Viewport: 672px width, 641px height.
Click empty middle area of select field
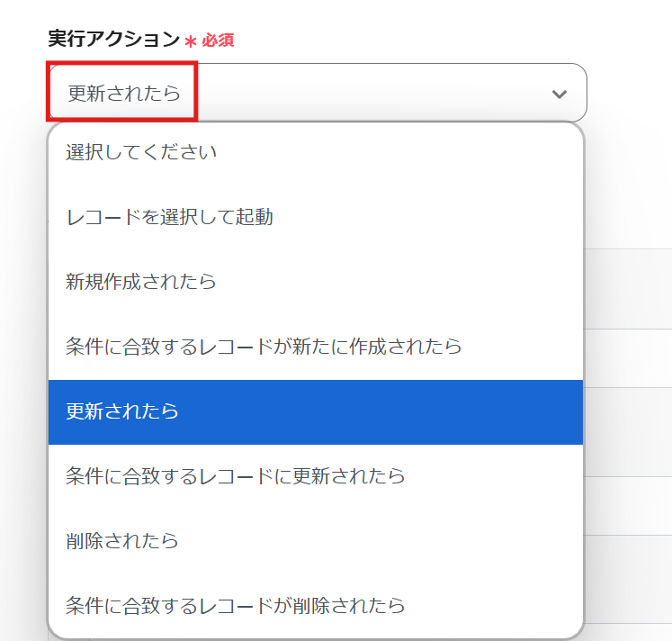tap(360, 94)
